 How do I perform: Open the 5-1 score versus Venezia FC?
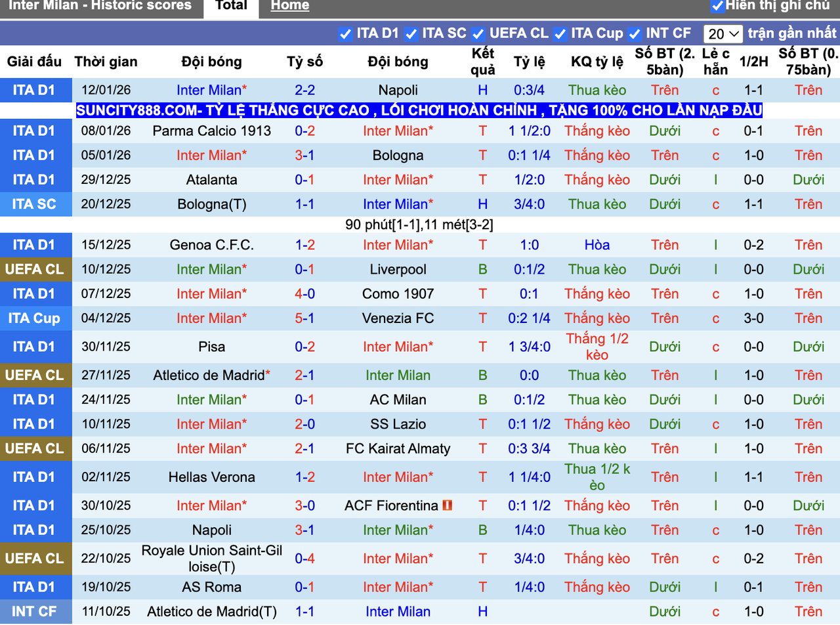[x=305, y=318]
